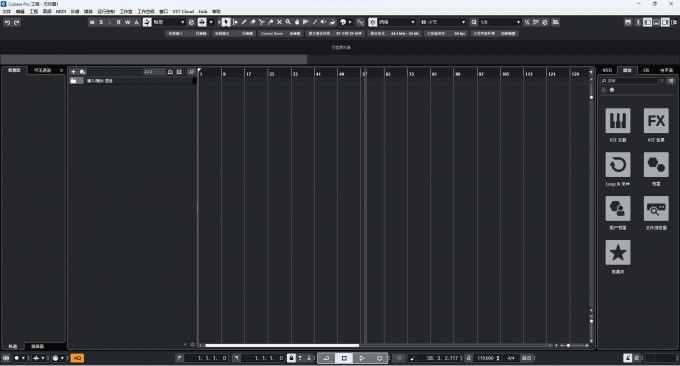The width and height of the screenshot is (680, 366).
Task: Click the Play transport button
Action: pyautogui.click(x=362, y=358)
